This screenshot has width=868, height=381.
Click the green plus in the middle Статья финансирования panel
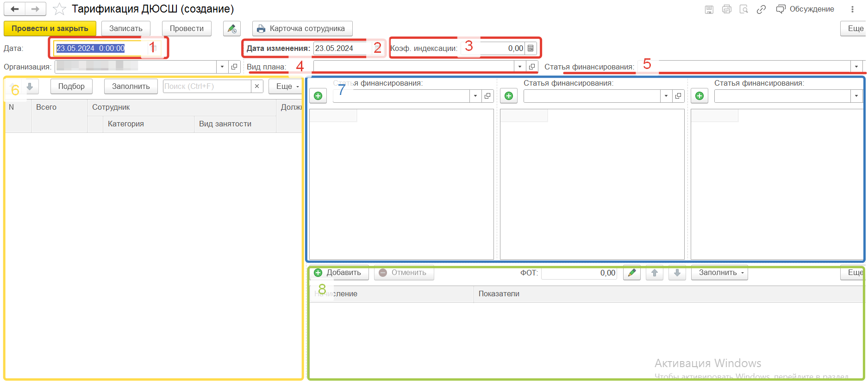click(x=509, y=96)
